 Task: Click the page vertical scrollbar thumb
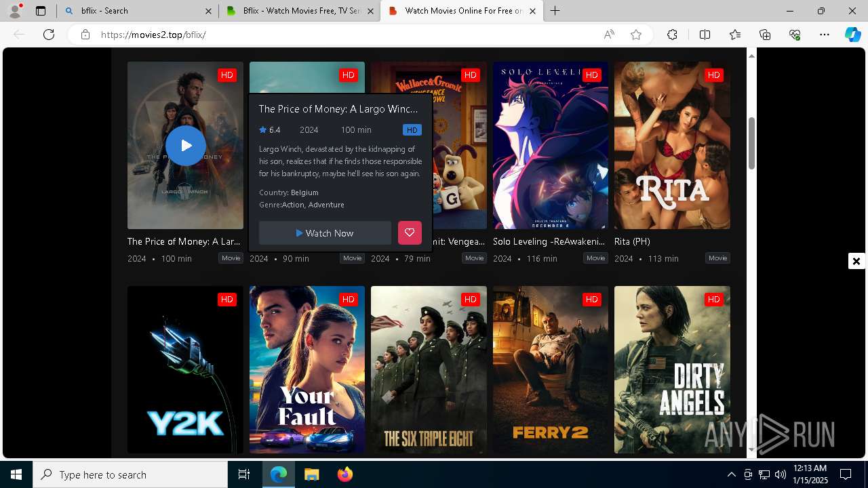pyautogui.click(x=751, y=144)
